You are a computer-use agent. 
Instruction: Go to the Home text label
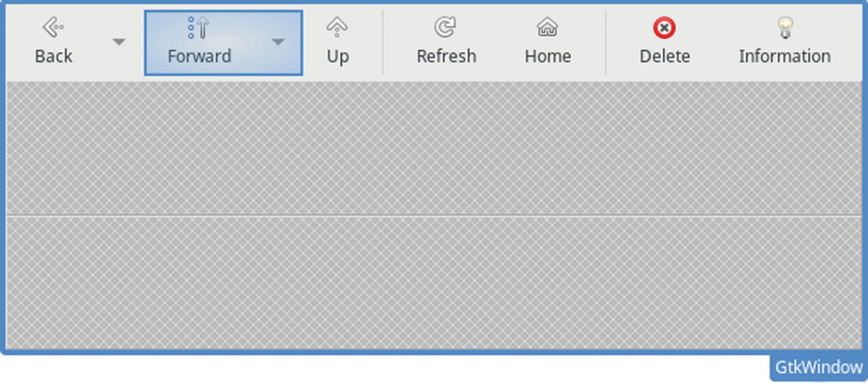pos(548,56)
